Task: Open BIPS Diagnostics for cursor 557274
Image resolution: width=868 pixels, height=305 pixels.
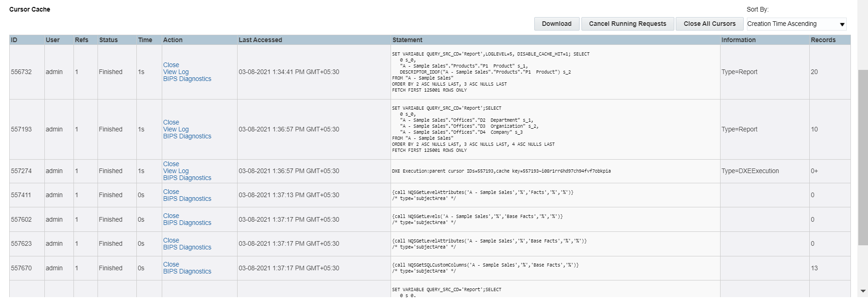Action: [187, 178]
